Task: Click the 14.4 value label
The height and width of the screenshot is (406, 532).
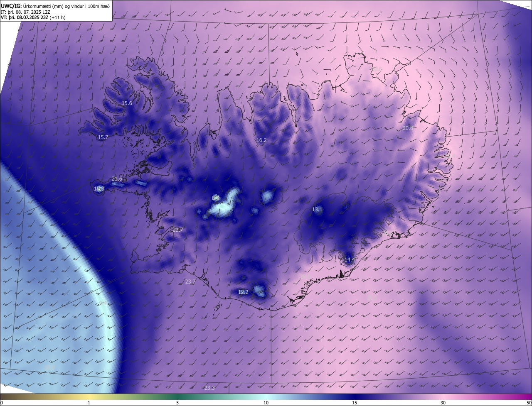Action: pos(350,260)
